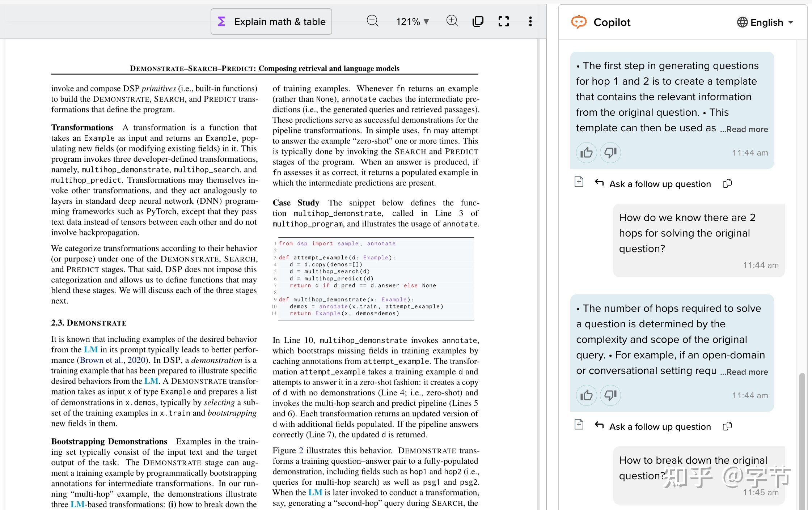Enter fullscreen mode with the expand icon
This screenshot has height=510, width=812.
(503, 22)
